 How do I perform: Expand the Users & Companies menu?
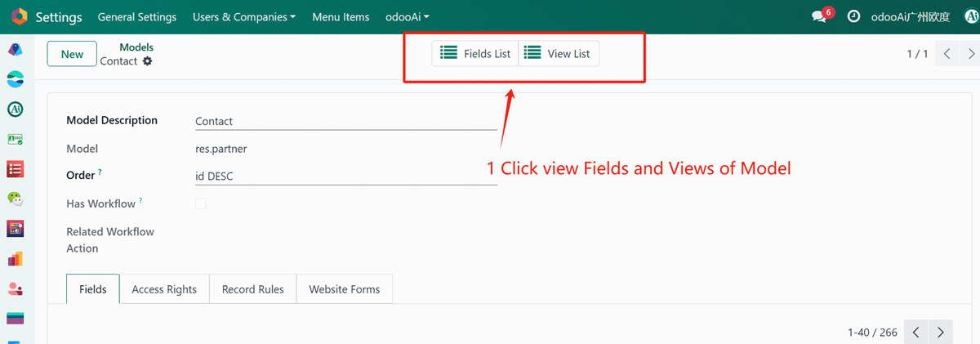[243, 16]
